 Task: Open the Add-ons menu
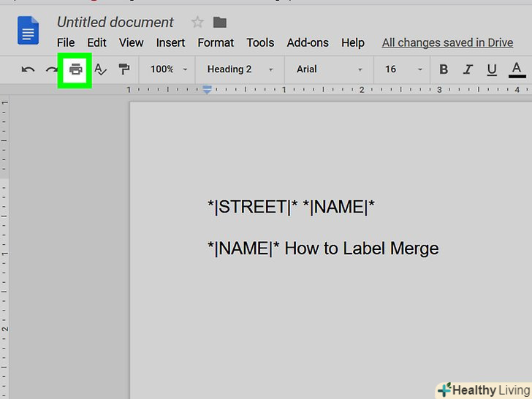pos(308,43)
